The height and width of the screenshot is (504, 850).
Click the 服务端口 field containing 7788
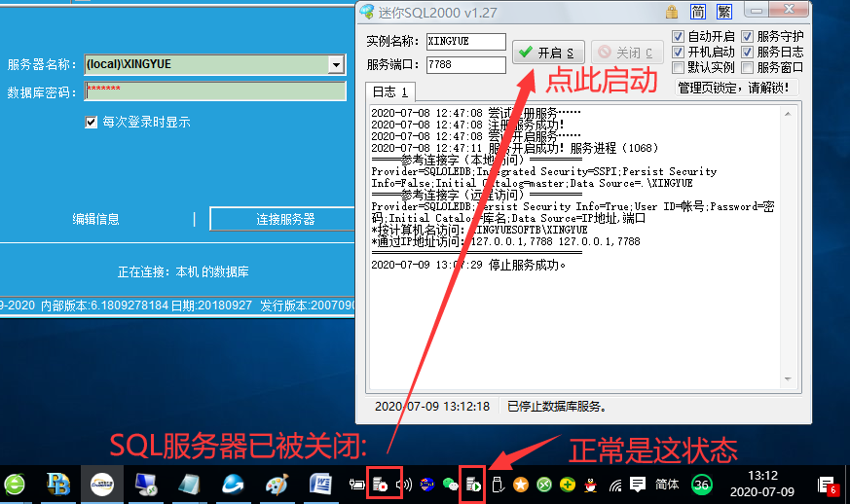click(x=465, y=64)
